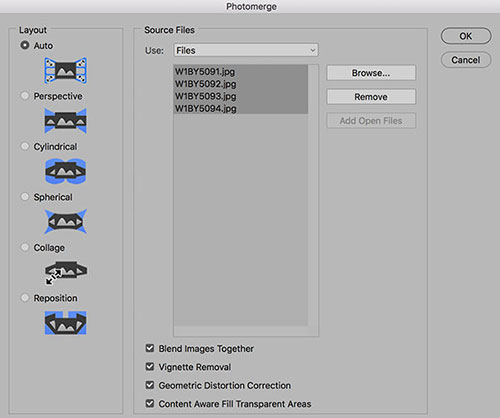The height and width of the screenshot is (418, 500).
Task: Click Remove to delete selected files
Action: tap(371, 97)
